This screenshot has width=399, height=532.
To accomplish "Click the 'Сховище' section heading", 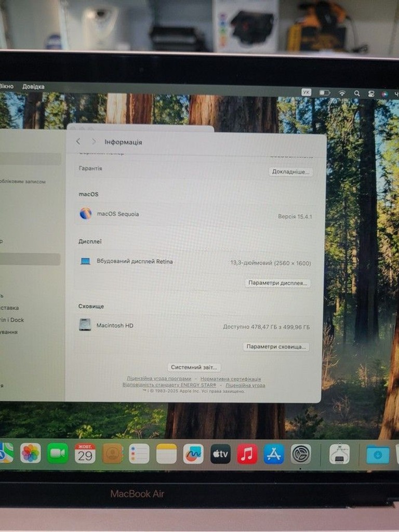I will 91,306.
